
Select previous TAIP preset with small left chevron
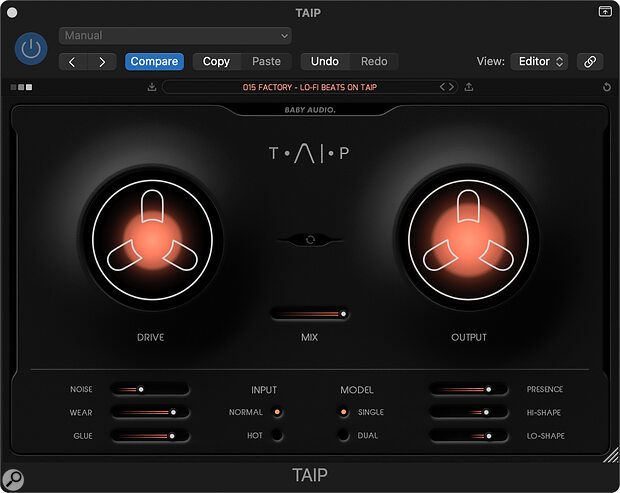[443, 87]
